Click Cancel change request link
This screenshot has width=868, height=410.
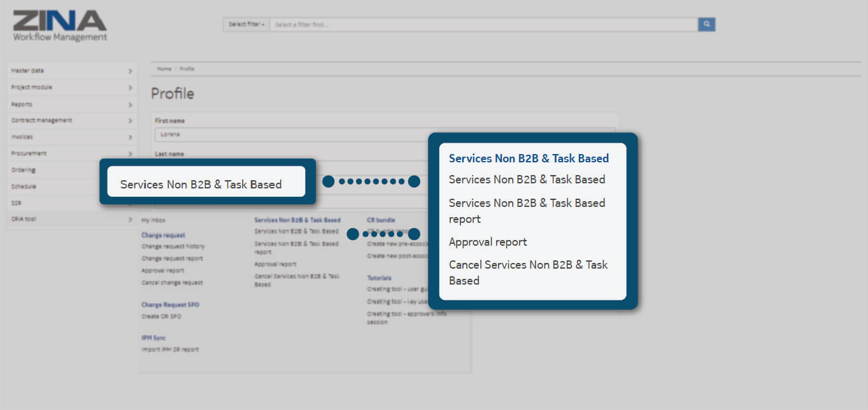[x=172, y=283]
